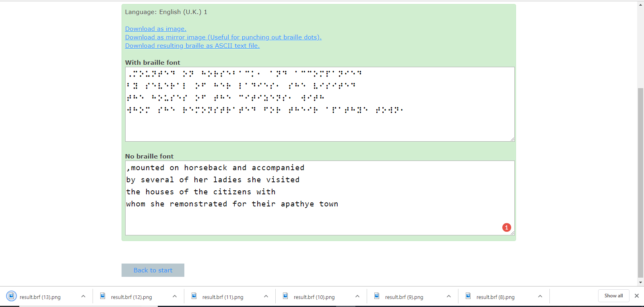Click the Download as image link
This screenshot has height=307, width=644.
[155, 29]
